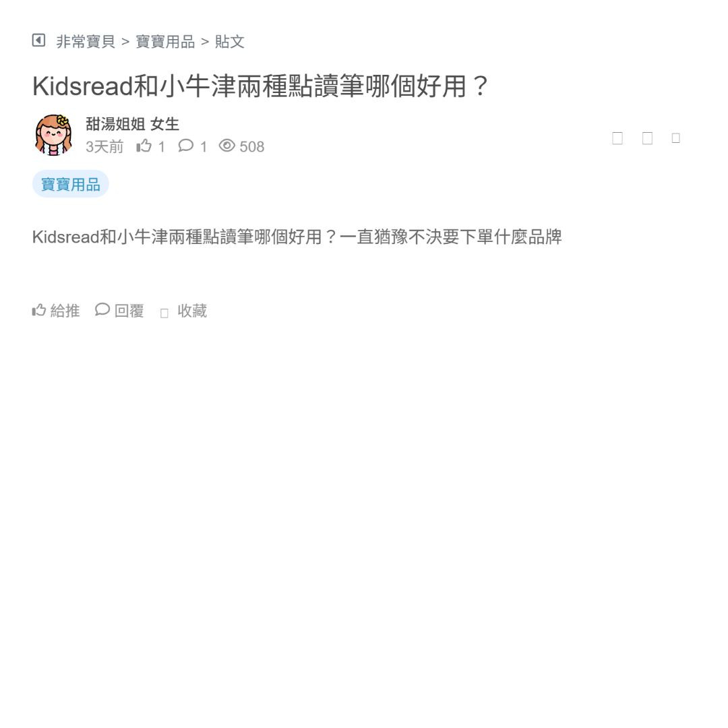Screen dimensions: 728x728
Task: Click the thumbs-up count icon under the author name
Action: (x=144, y=146)
